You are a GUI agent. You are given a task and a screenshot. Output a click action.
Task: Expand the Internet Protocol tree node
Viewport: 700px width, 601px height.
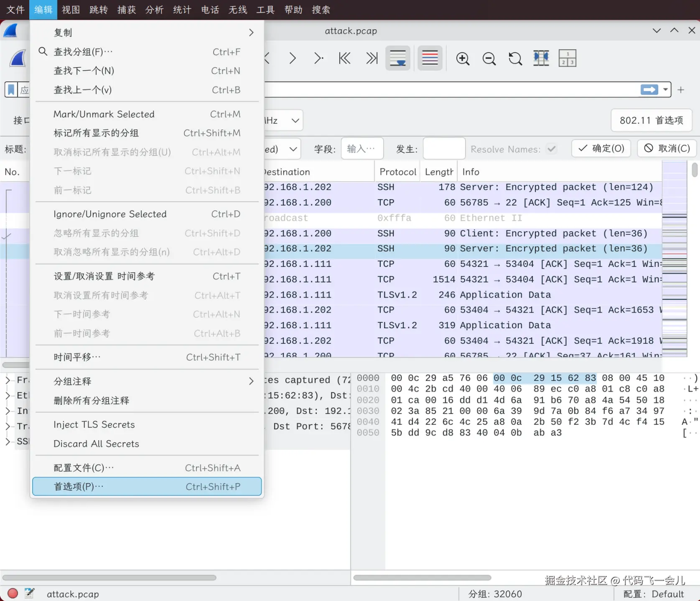pyautogui.click(x=8, y=411)
